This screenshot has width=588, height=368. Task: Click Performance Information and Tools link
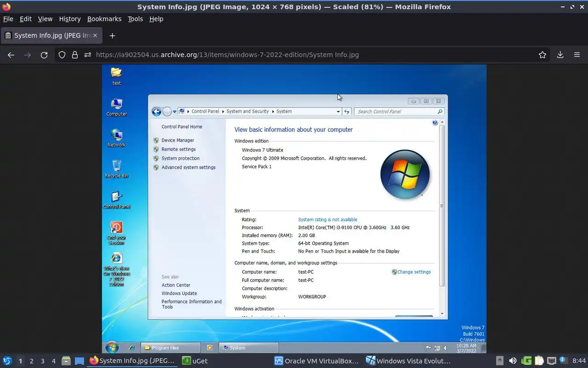click(x=192, y=304)
